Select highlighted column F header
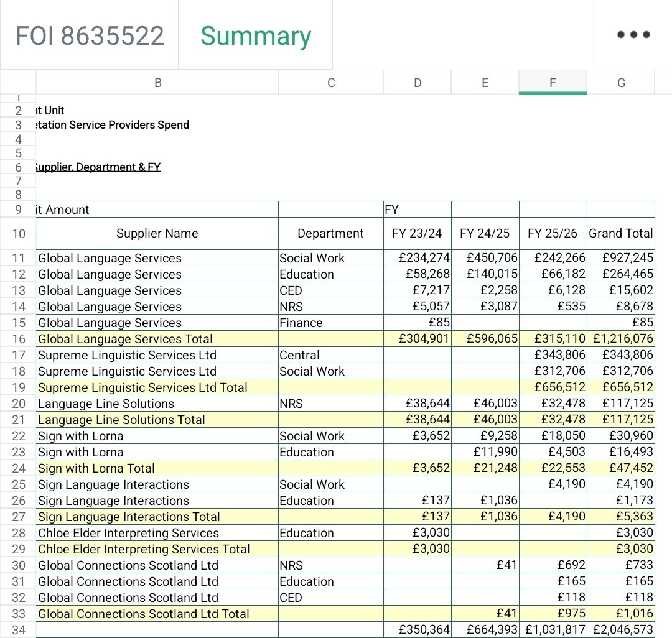This screenshot has height=638, width=672. [x=553, y=83]
